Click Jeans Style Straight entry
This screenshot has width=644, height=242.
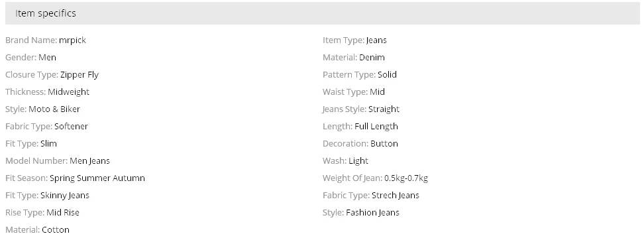[x=361, y=109]
